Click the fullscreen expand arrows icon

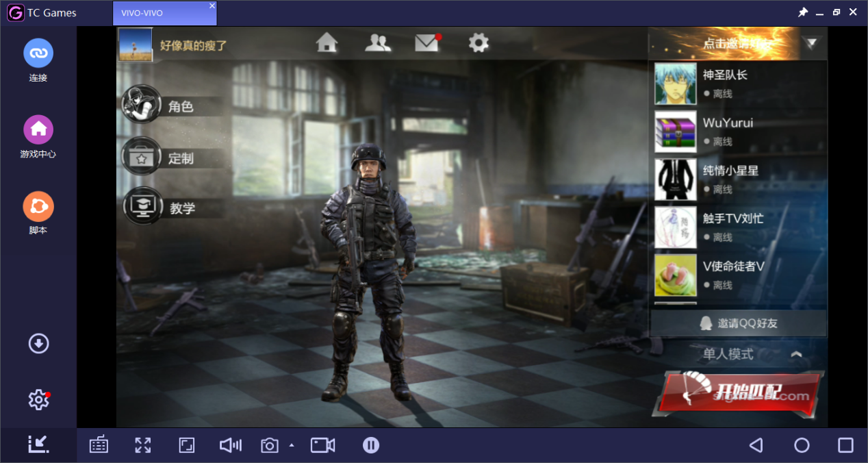[x=142, y=445]
